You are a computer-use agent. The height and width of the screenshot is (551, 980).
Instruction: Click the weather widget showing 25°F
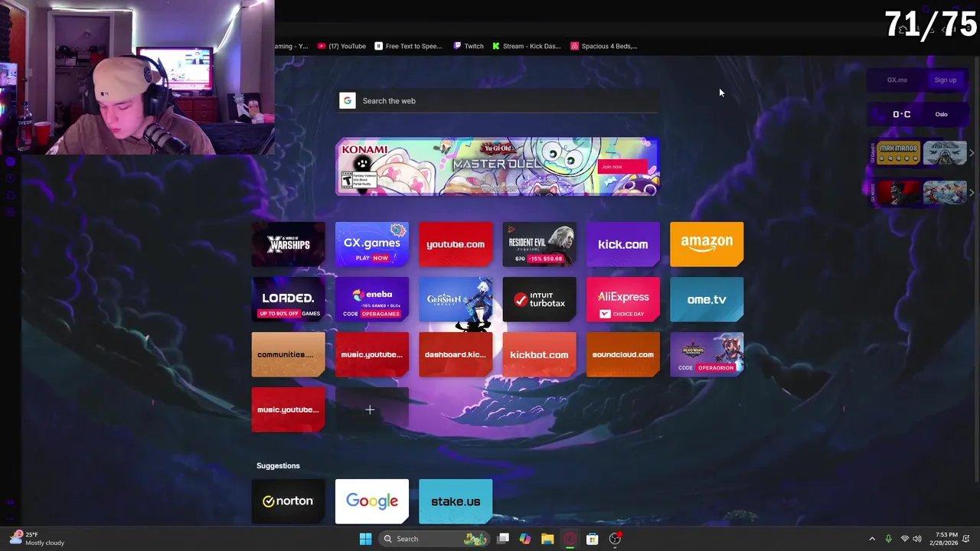[x=37, y=539]
